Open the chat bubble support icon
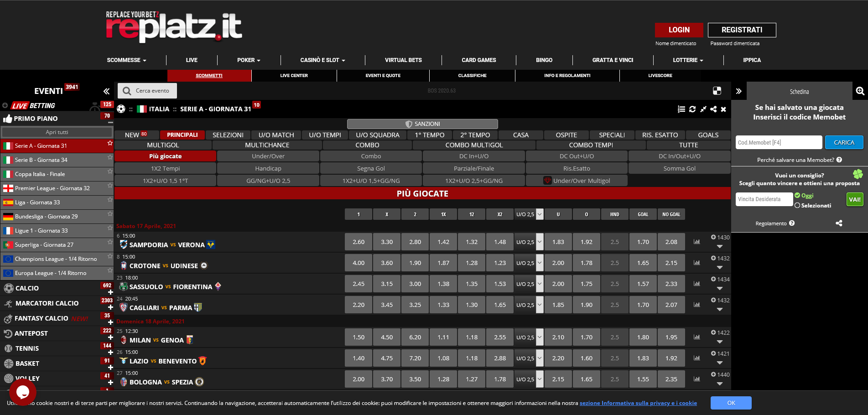This screenshot has width=868, height=415. [x=22, y=392]
